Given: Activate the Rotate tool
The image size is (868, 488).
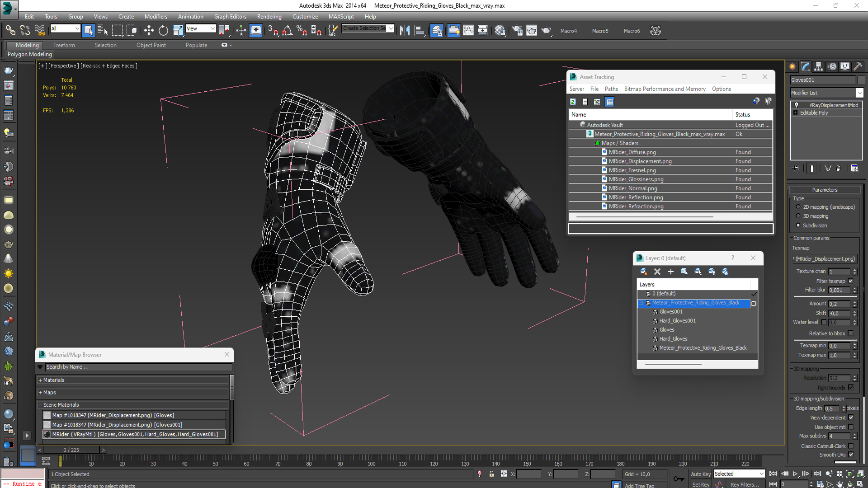Looking at the screenshot, I should click(163, 31).
